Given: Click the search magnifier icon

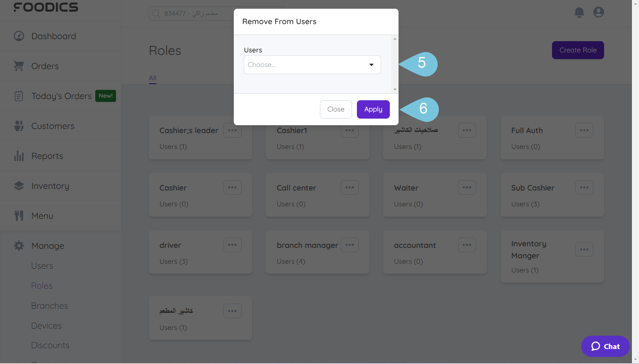Looking at the screenshot, I should click(x=156, y=13).
